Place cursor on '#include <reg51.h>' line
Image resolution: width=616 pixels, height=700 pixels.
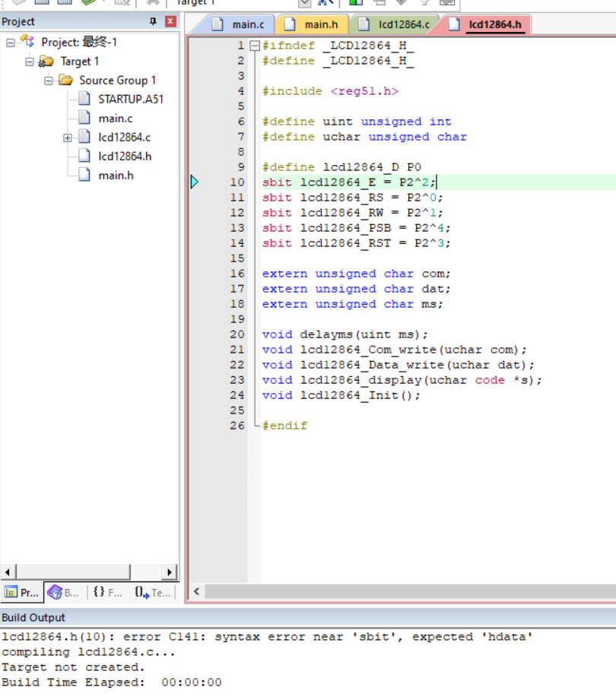330,91
